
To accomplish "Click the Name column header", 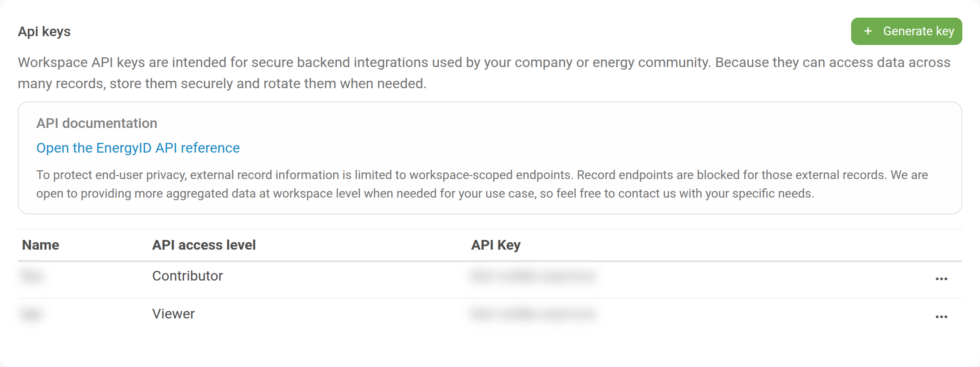I will 41,245.
